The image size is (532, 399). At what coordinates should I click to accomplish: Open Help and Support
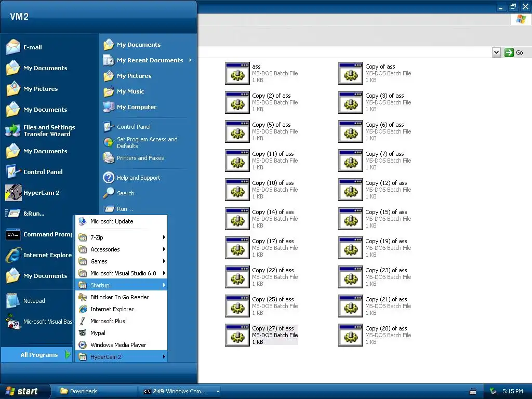(131, 178)
